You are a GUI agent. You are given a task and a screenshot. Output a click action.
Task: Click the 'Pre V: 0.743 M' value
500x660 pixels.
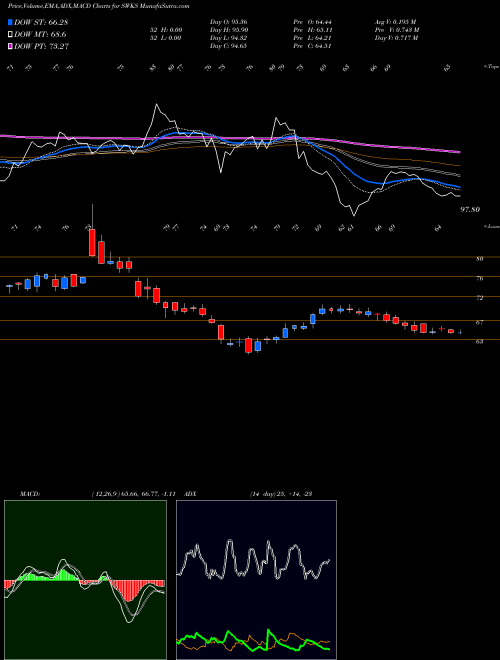[x=398, y=30]
